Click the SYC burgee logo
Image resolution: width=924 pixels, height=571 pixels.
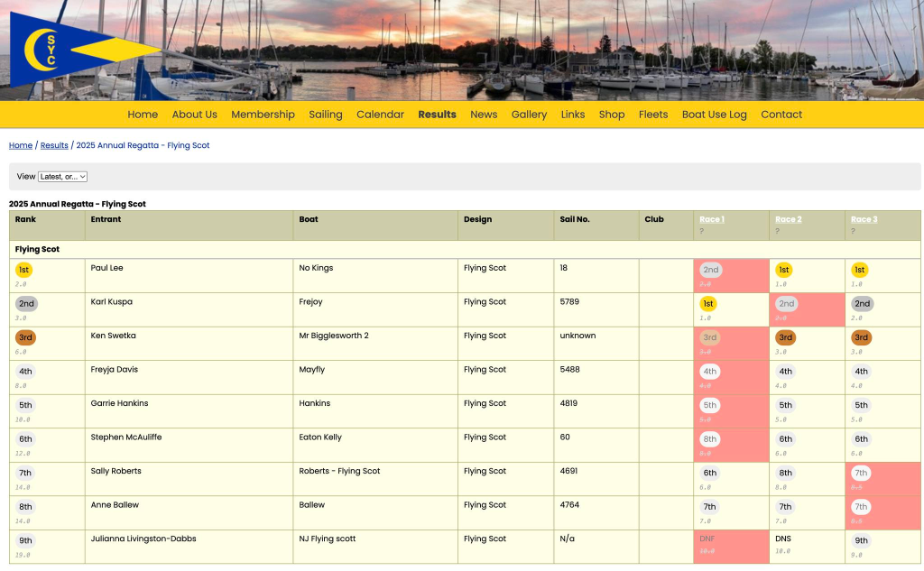tap(81, 51)
